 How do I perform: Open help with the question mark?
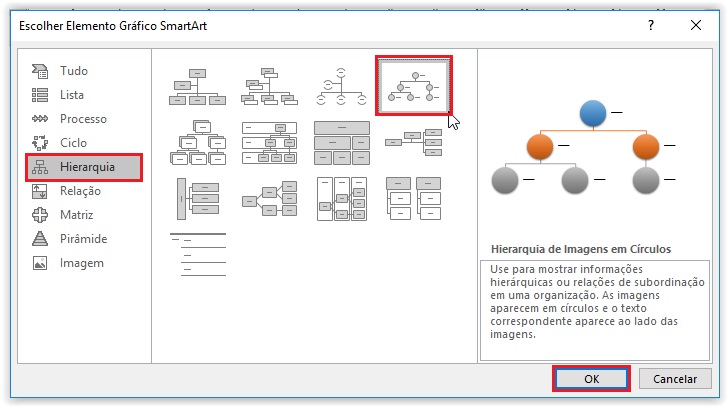tap(651, 25)
